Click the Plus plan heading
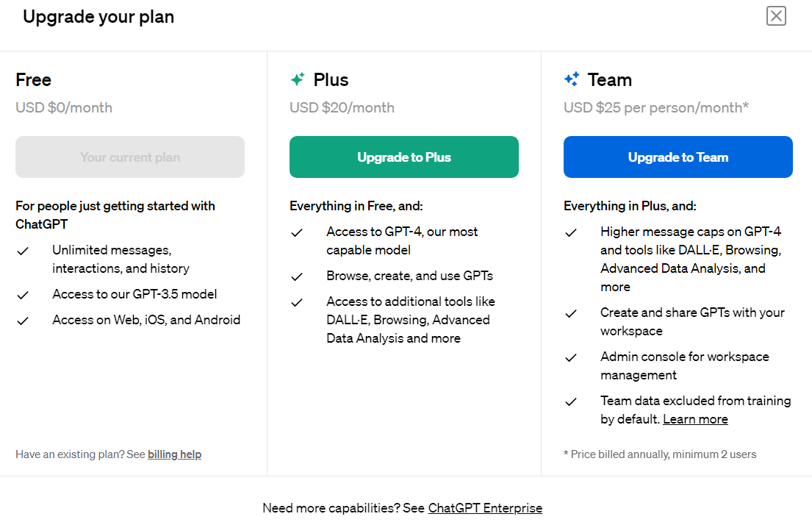Screen dimensions: 812x525 pyautogui.click(x=331, y=79)
